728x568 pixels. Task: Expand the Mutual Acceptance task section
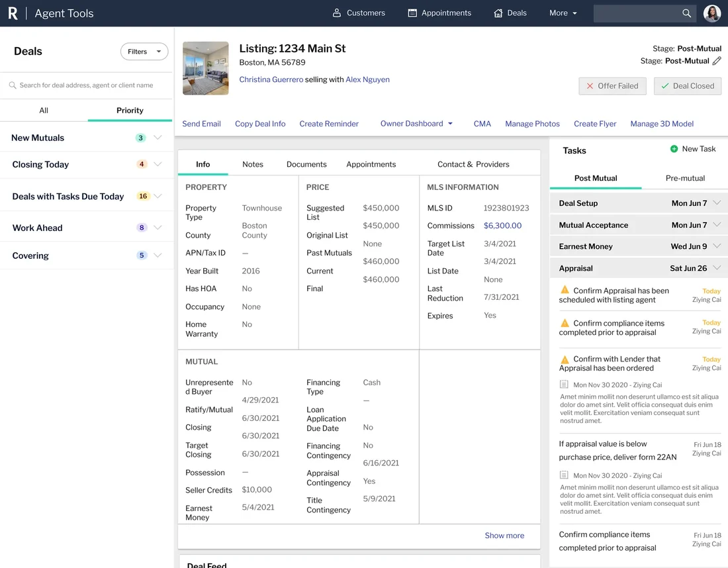[717, 225]
